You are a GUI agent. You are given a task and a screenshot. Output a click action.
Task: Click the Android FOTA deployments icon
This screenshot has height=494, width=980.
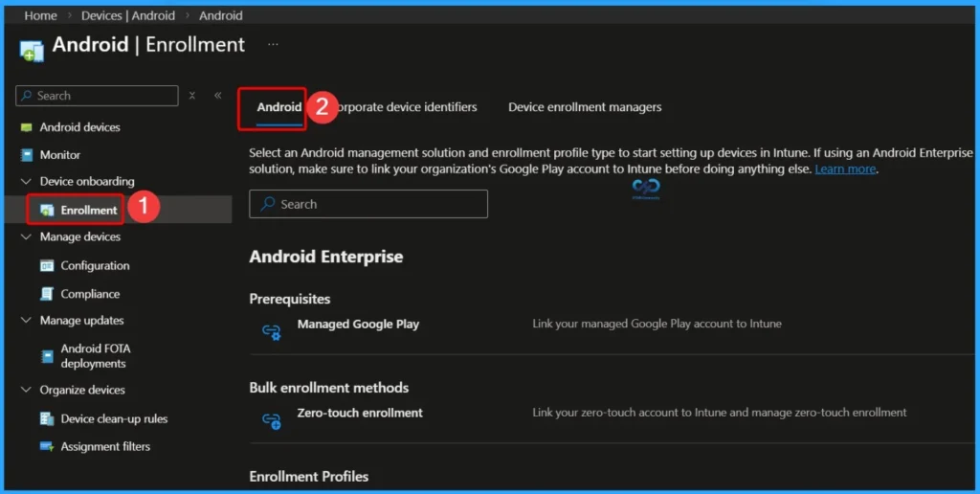(47, 356)
